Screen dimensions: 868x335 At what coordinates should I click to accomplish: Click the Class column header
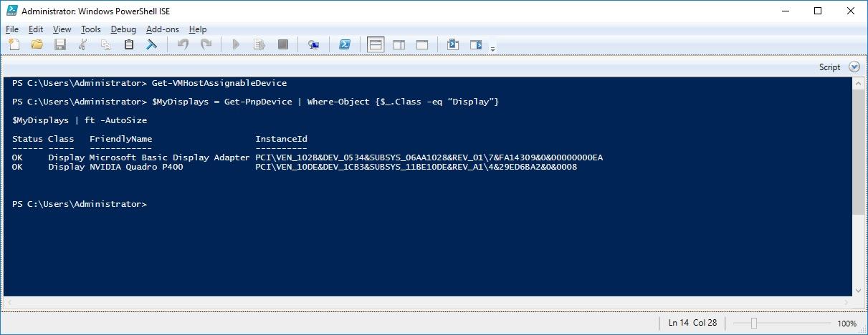click(61, 139)
